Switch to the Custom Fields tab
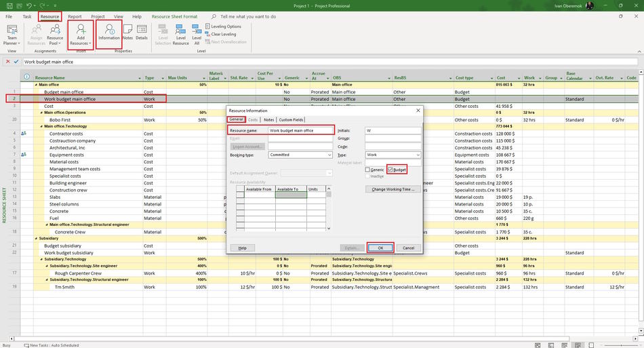Screen dimensions: 644x348 (291, 119)
